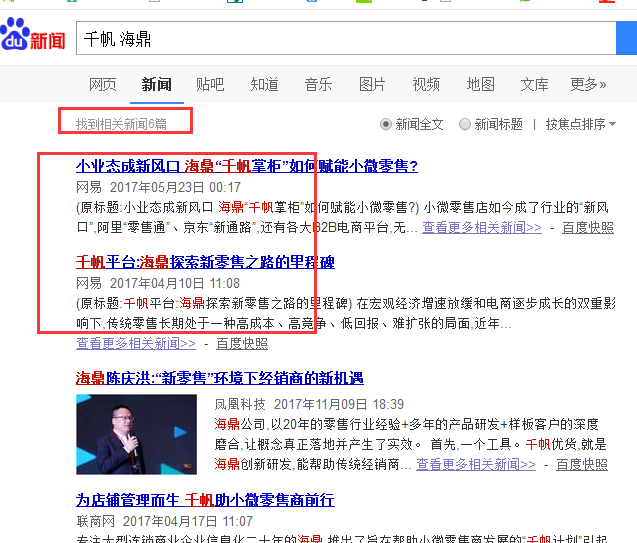This screenshot has width=637, height=543.
Task: Click 查看更多相关新闻 in the 陈庆洪 result
Action: point(476,464)
